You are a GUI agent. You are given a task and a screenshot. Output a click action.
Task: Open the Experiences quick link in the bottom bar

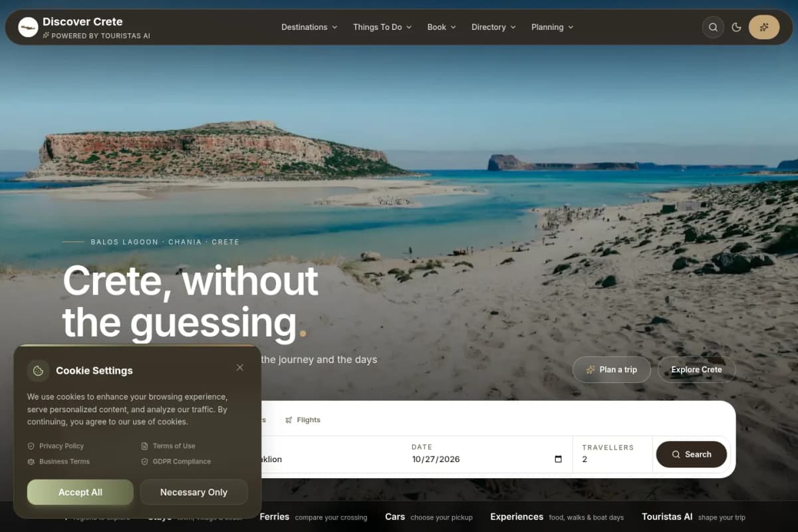tap(557, 517)
